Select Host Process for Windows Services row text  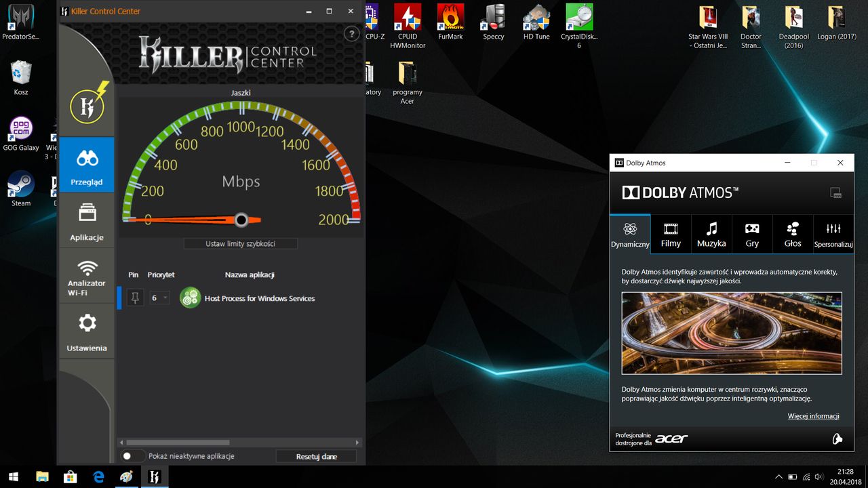point(260,298)
